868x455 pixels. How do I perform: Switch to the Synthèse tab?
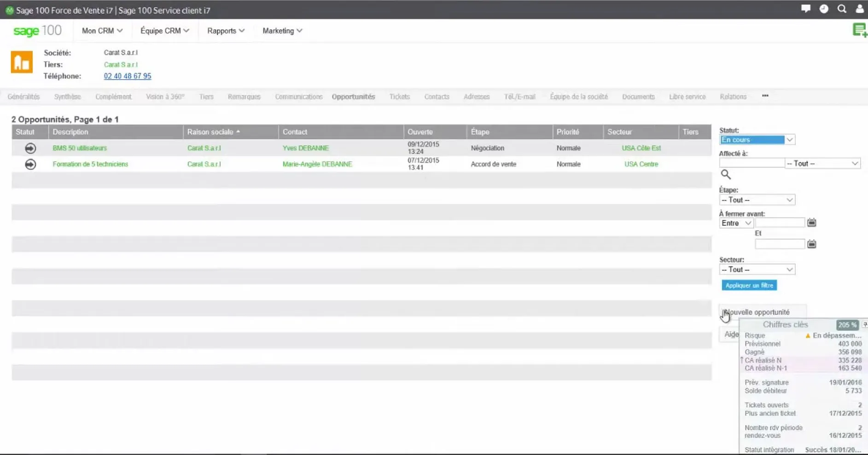click(x=67, y=97)
